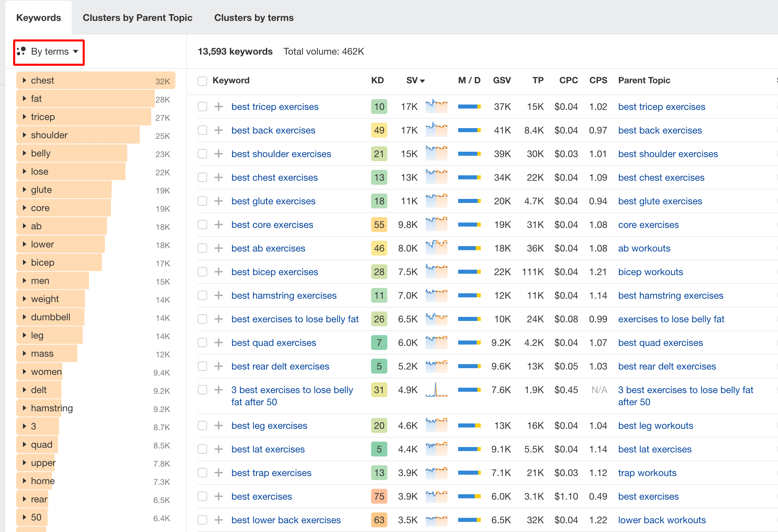Check the box for best trap exercises
This screenshot has height=532, width=778.
202,473
